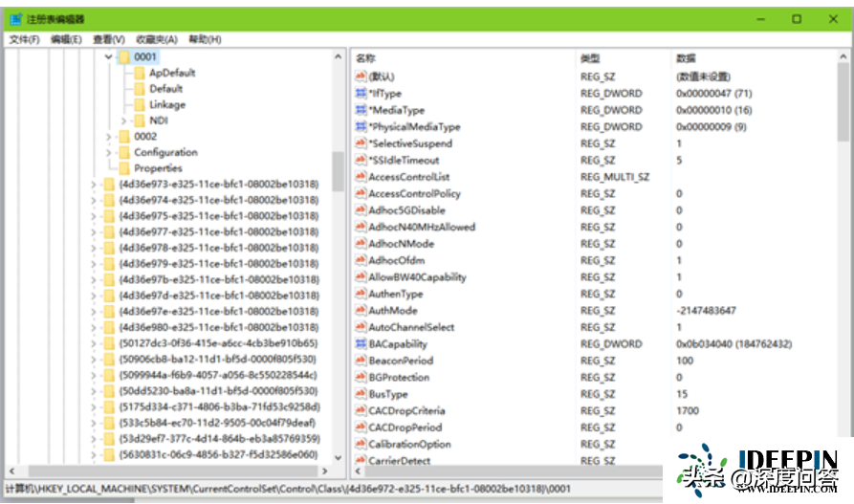854x504 pixels.
Task: Click the AdhocOfdm value icon
Action: click(361, 260)
